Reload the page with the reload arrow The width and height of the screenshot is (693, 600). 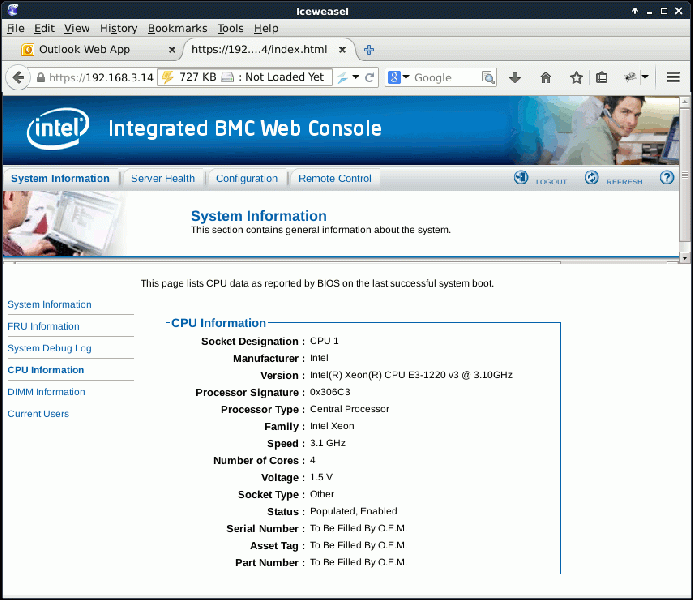pyautogui.click(x=369, y=78)
